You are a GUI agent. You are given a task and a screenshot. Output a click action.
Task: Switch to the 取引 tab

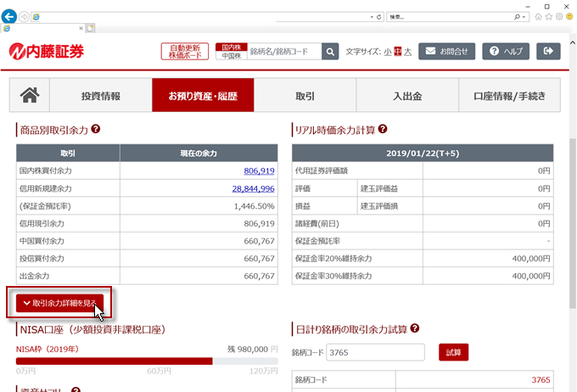pos(305,96)
